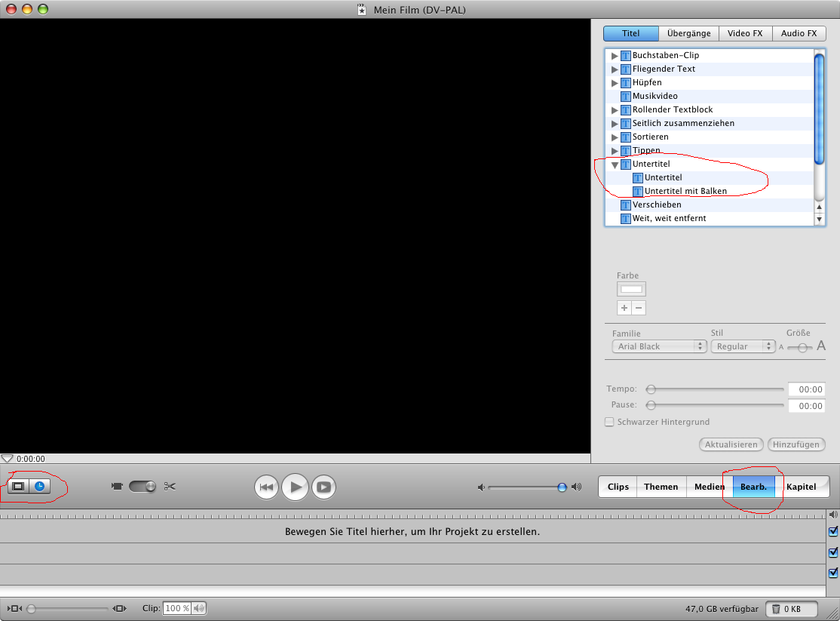
Task: Click the full-screen playback button
Action: 323,487
